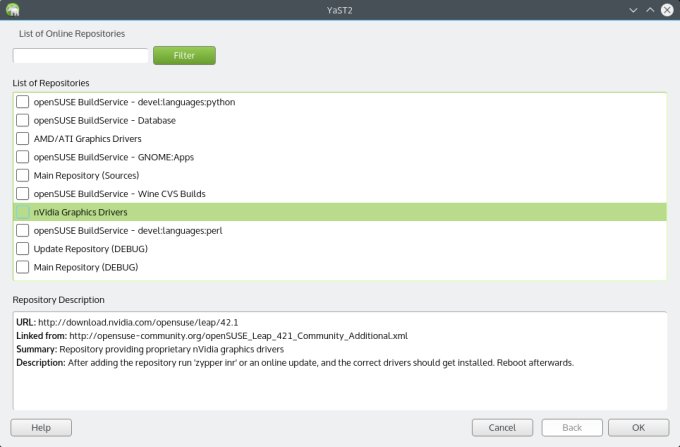
Task: Confirm with the OK button
Action: [x=638, y=427]
